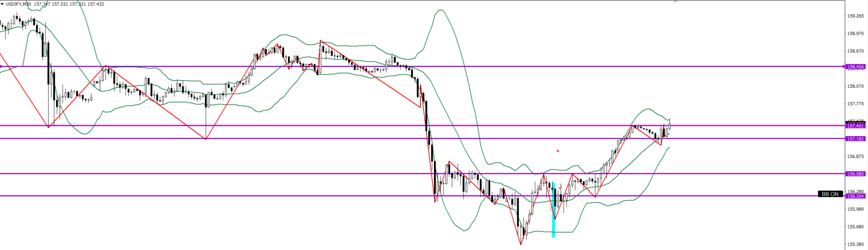Screen dimensions: 868x250
Task: Click the 158.970 value on price axis
Action: [x=855, y=34]
